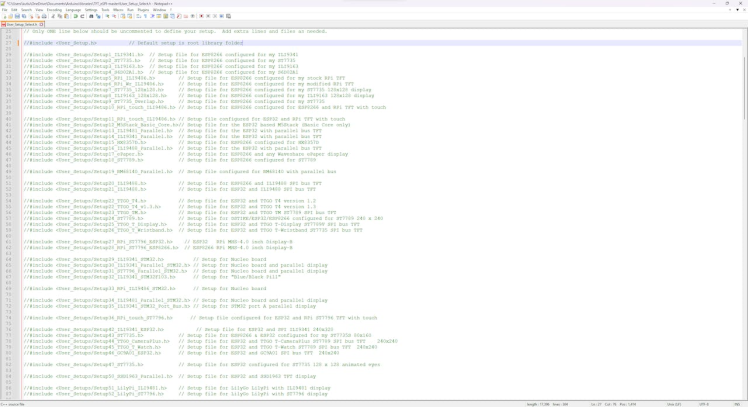
Task: Open the Run menu
Action: tap(130, 10)
